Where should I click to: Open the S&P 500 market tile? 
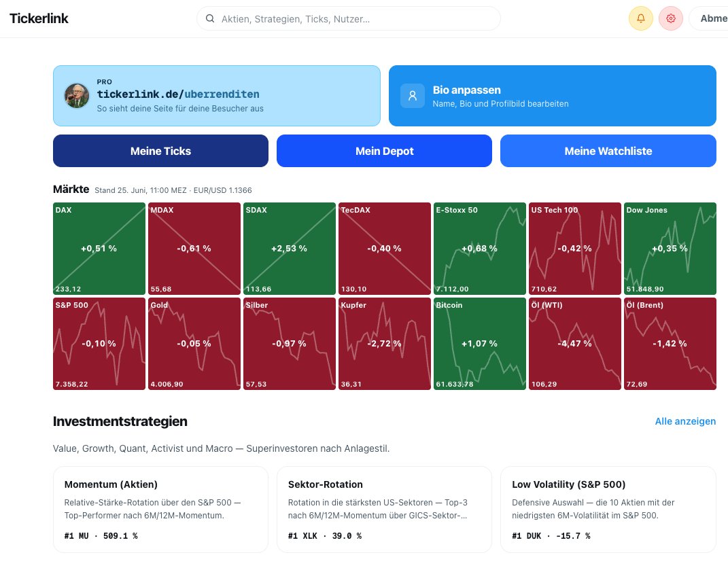pos(99,344)
